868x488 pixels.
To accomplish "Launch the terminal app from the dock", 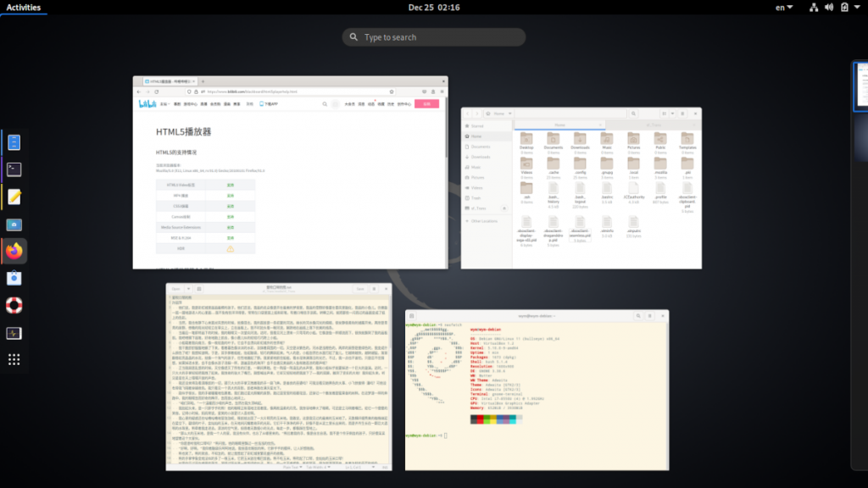I will tap(14, 169).
